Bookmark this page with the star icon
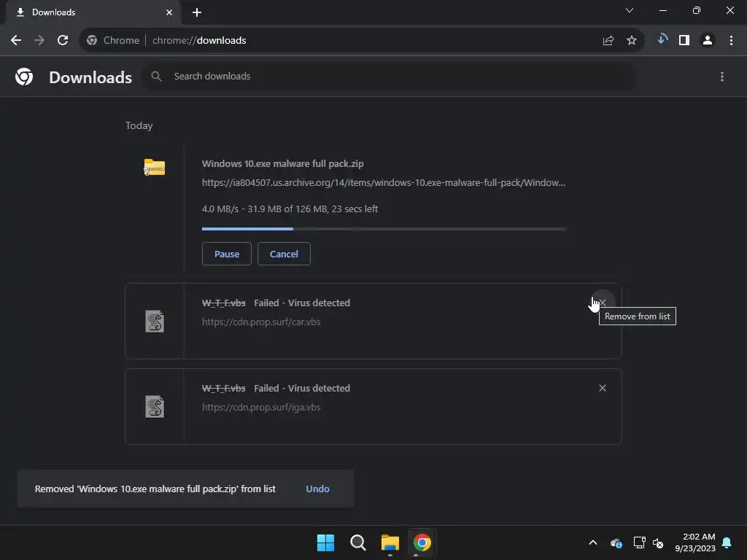747x560 pixels. click(x=632, y=41)
